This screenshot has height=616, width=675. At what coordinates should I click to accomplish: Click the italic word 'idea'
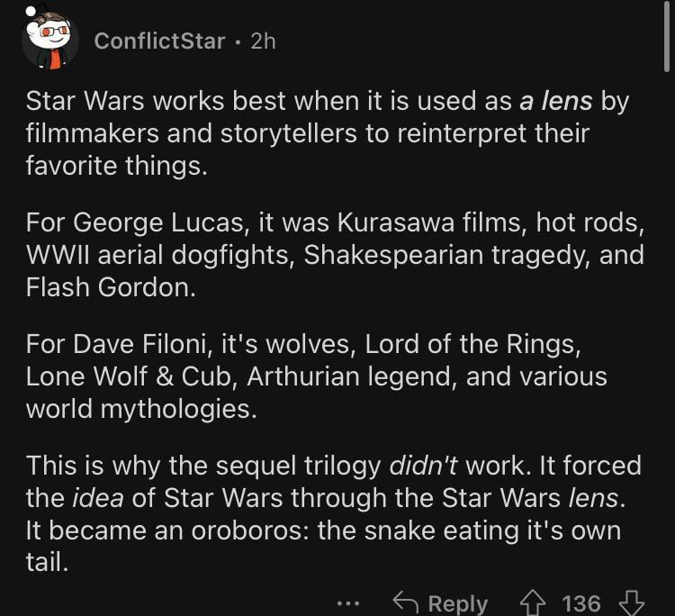click(x=98, y=498)
